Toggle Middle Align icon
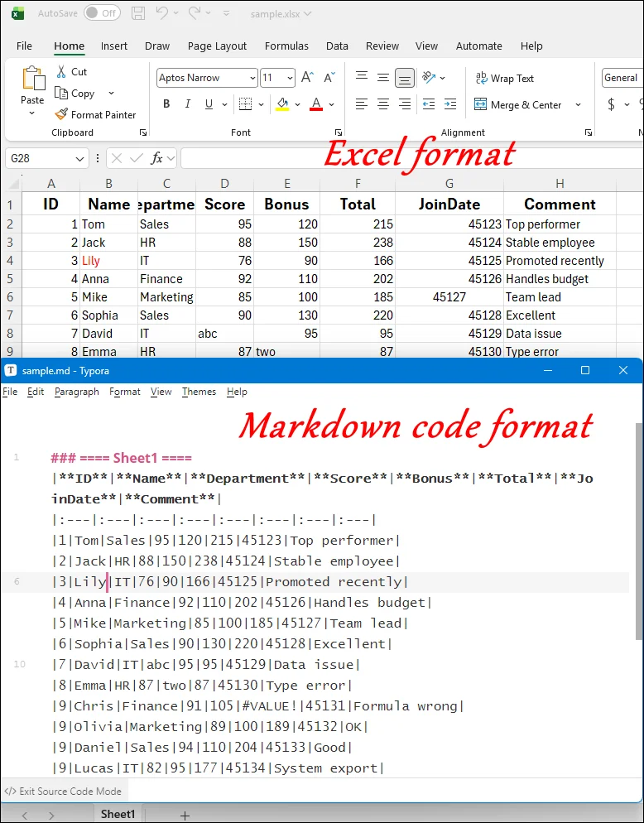 coord(383,78)
